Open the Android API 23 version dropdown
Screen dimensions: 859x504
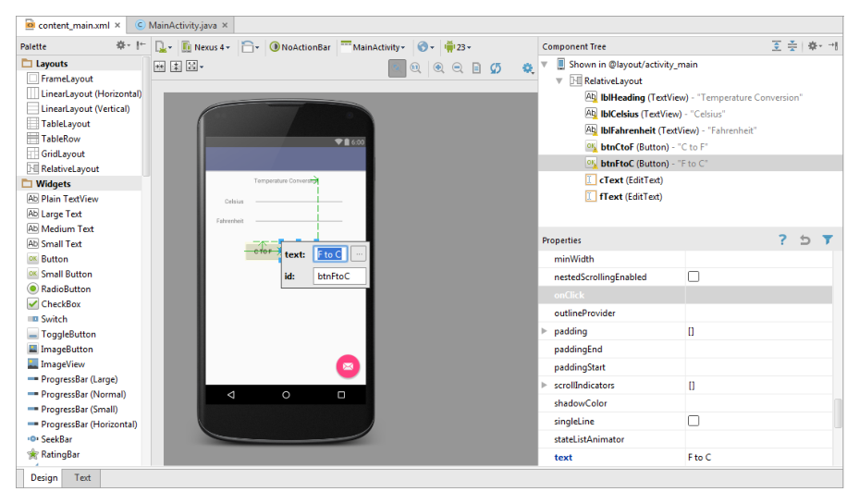(458, 47)
